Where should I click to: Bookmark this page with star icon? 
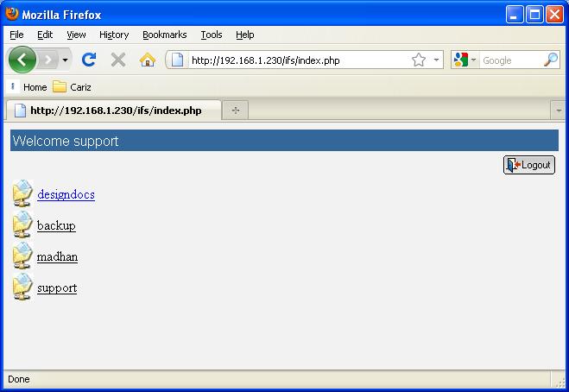pos(419,60)
